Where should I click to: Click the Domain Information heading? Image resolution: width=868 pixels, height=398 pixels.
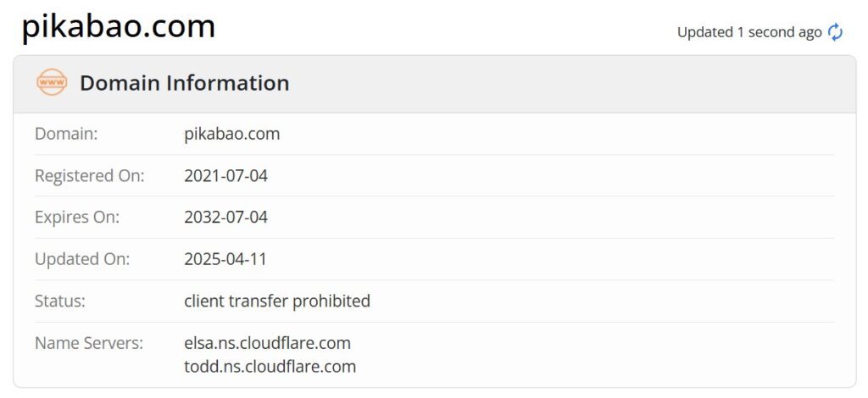[x=184, y=83]
